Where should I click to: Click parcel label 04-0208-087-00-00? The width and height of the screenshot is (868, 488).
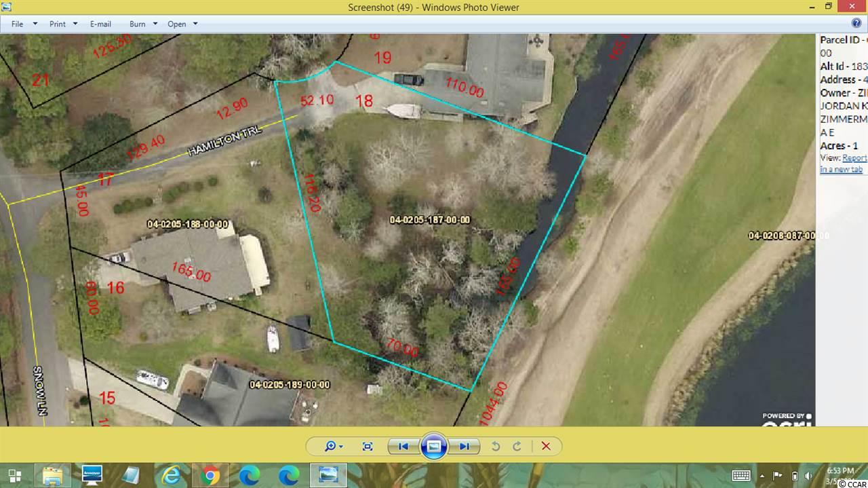789,236
